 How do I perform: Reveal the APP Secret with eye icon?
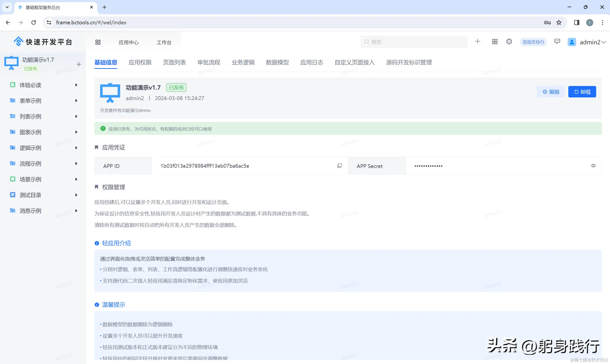tap(593, 166)
